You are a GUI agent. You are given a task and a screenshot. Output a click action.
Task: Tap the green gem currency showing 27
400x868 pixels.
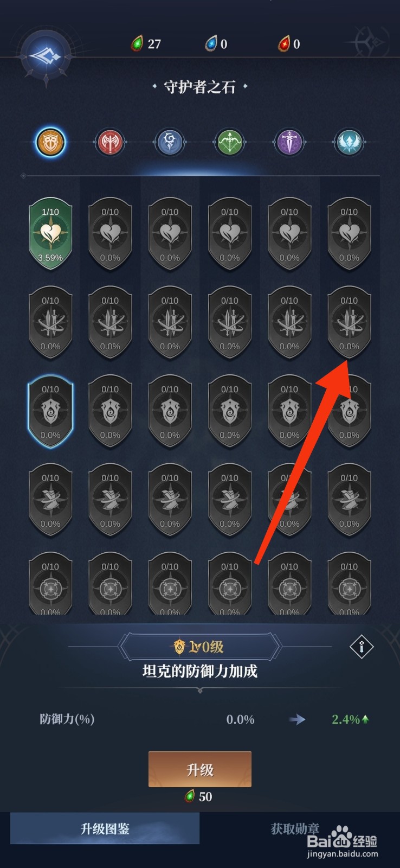[146, 44]
